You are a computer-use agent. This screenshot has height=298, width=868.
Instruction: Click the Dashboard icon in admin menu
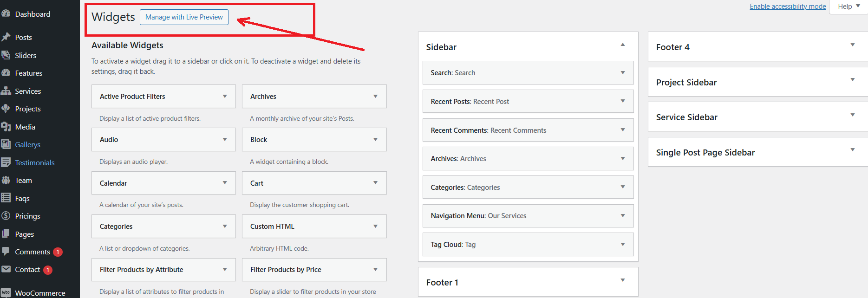[x=6, y=14]
